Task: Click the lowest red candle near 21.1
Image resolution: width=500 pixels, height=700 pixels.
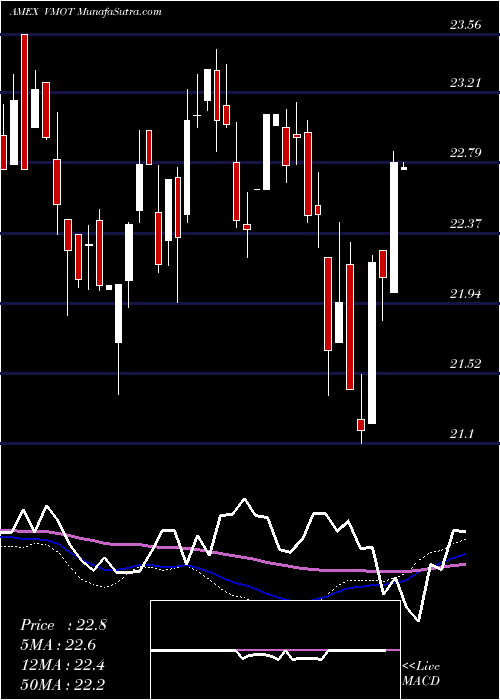Action: [361, 425]
